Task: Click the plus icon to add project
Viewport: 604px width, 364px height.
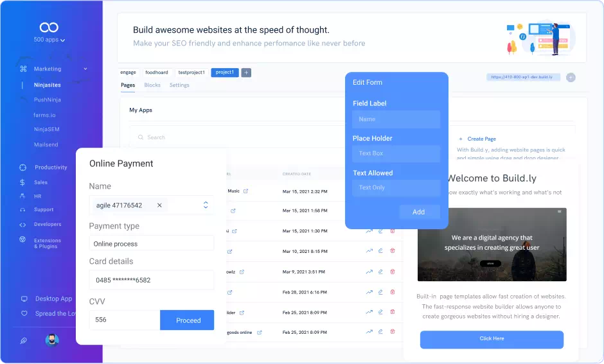Action: tap(246, 73)
